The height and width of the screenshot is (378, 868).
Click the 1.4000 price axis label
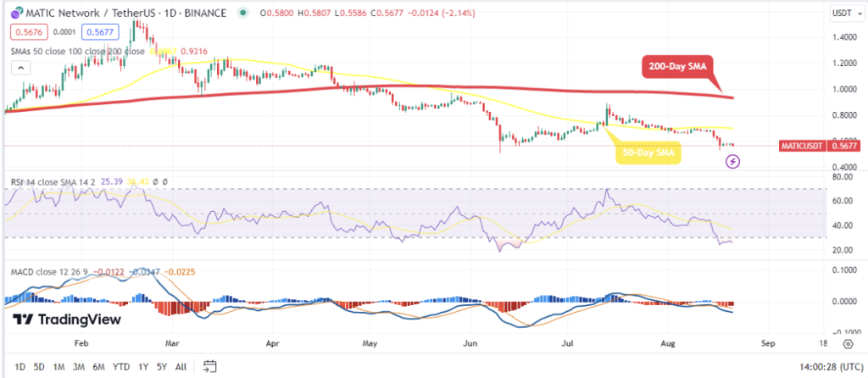(844, 37)
